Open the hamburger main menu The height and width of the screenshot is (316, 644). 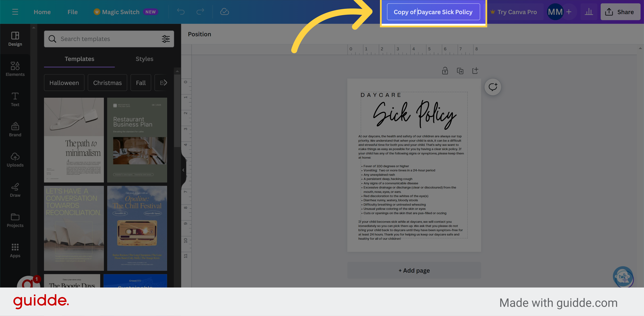[15, 12]
